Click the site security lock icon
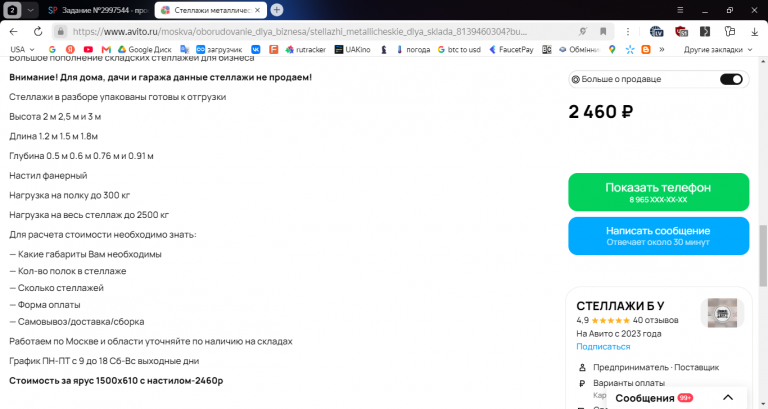This screenshot has width=768, height=409. click(x=60, y=31)
